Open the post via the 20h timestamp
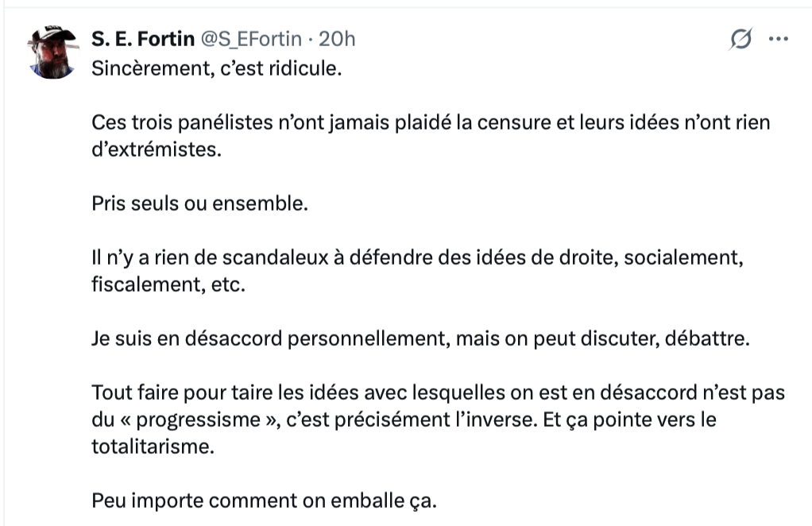The width and height of the screenshot is (812, 526). pos(337,39)
